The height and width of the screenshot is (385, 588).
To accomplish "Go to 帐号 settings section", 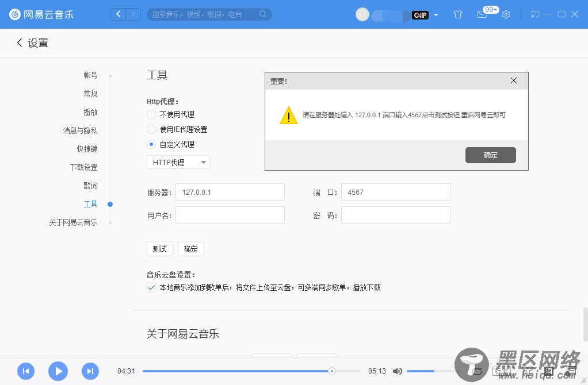I will coord(90,75).
